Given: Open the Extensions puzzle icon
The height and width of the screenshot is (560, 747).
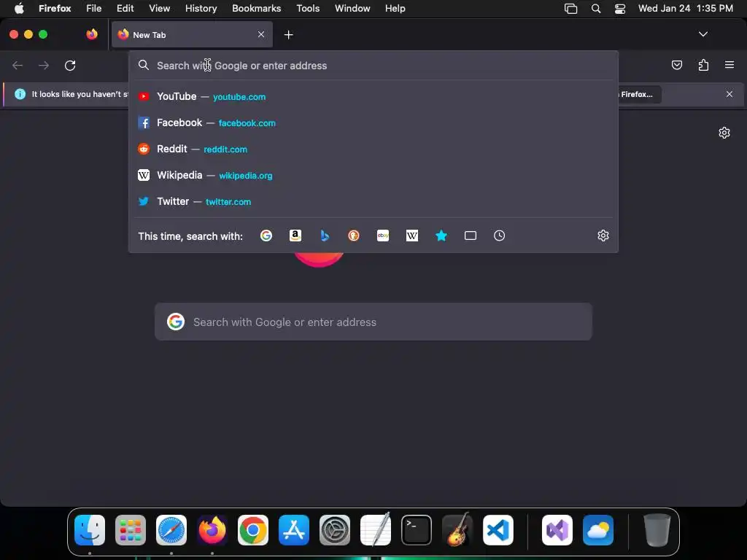Looking at the screenshot, I should coord(703,65).
